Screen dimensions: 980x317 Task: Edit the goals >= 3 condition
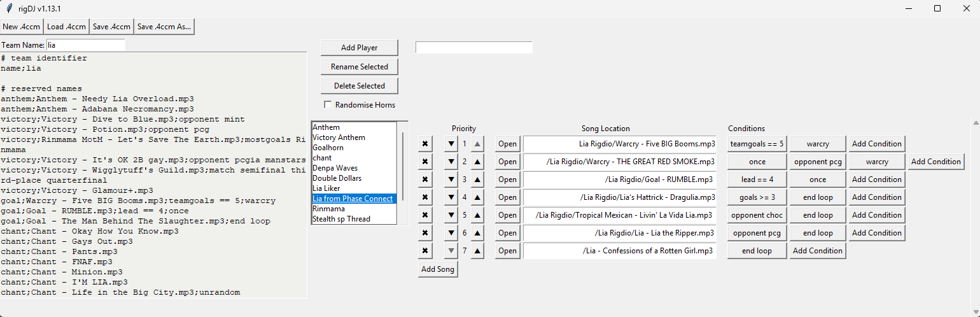tap(757, 197)
